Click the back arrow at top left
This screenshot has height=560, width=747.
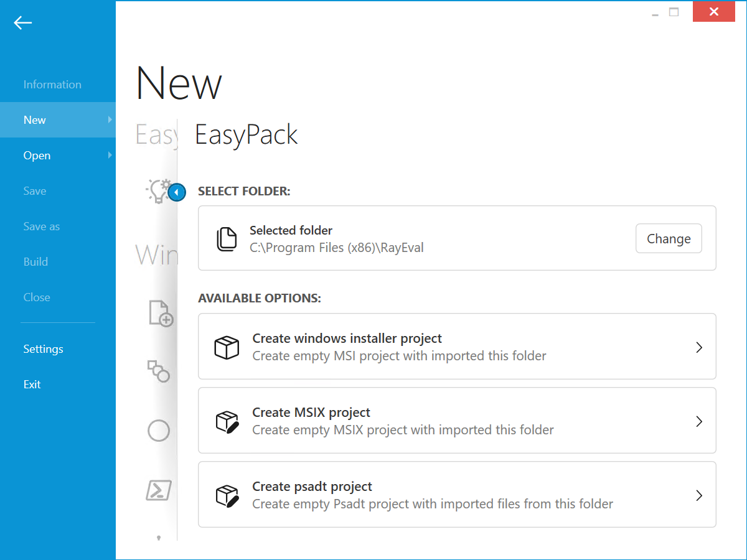22,22
